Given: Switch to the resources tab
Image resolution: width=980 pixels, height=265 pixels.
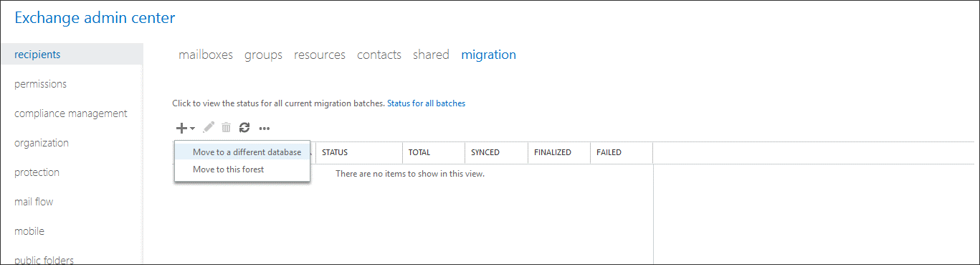Looking at the screenshot, I should coord(320,55).
